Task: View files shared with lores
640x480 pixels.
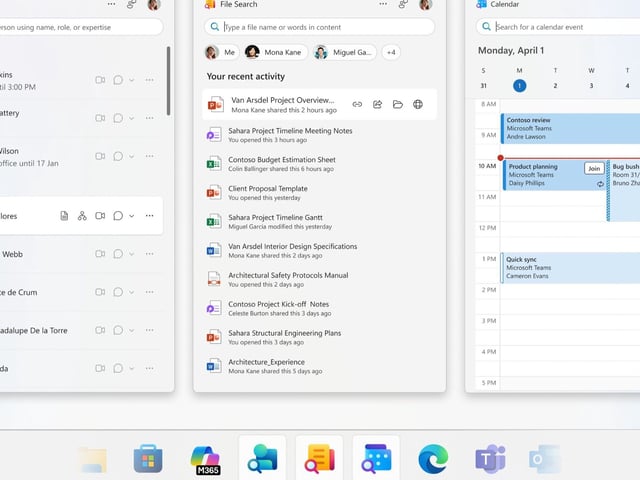Action: (x=64, y=216)
